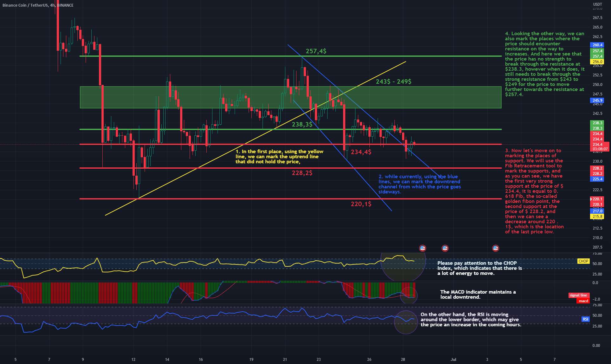Select the CHOP Index note text
The image size is (611, 364).
pyautogui.click(x=479, y=268)
